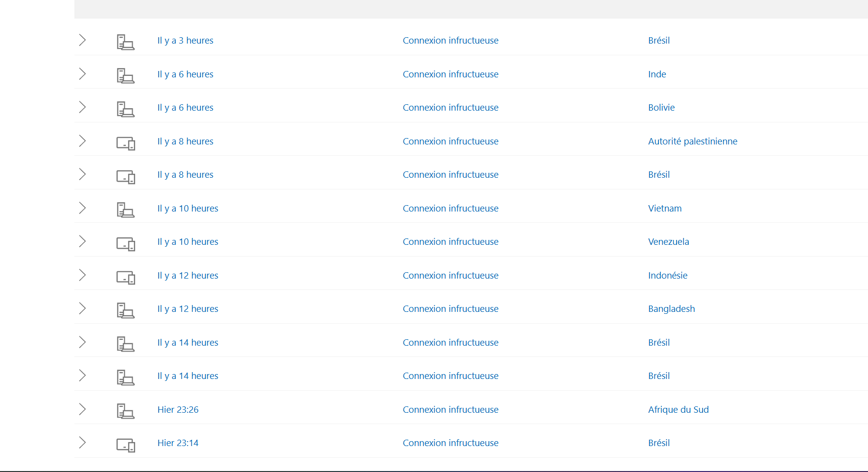Expand the Afrique du Sud entry
Viewport: 868px width, 472px height.
tap(82, 409)
